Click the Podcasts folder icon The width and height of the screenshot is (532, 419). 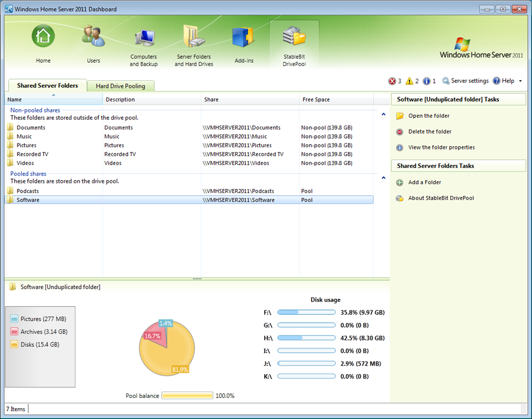pyautogui.click(x=10, y=191)
